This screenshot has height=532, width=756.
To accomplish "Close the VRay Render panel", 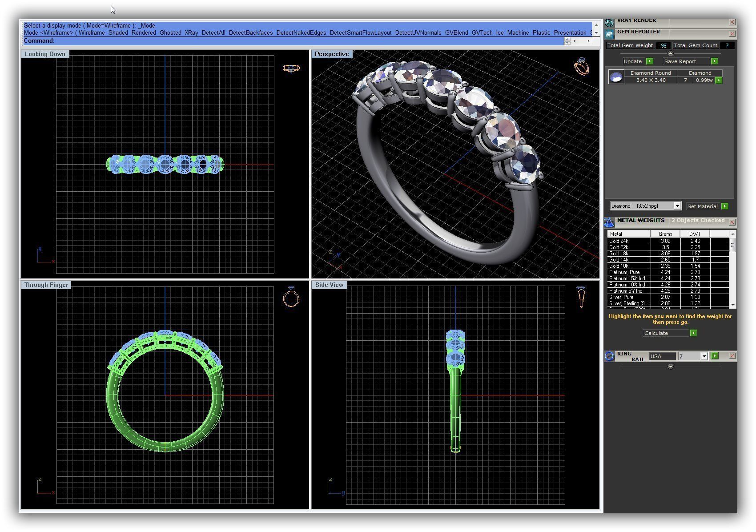I will (732, 22).
